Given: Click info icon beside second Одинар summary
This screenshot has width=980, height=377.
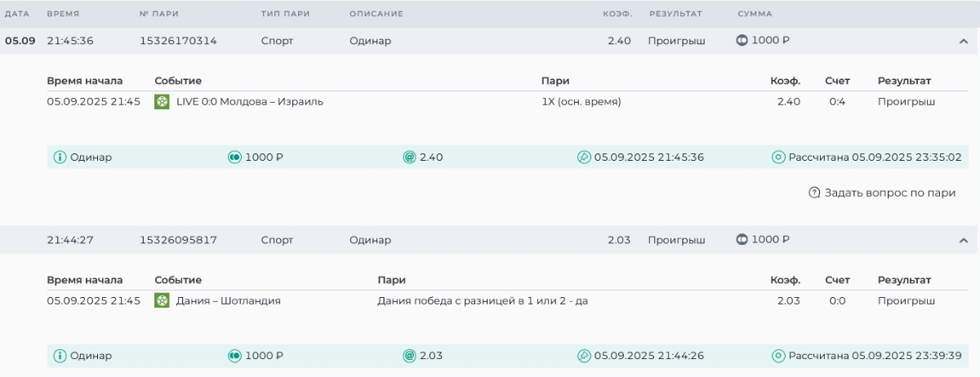Looking at the screenshot, I should pos(60,357).
